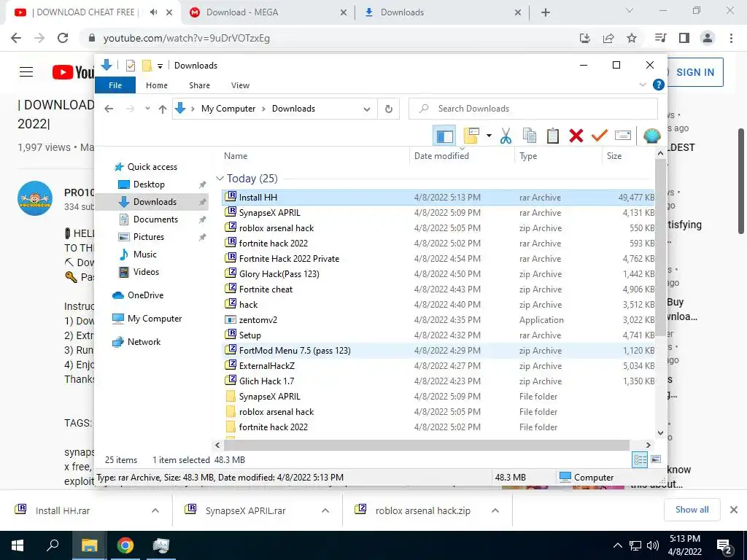Close the Chrome downloads bar
This screenshot has width=747, height=560.
[734, 510]
